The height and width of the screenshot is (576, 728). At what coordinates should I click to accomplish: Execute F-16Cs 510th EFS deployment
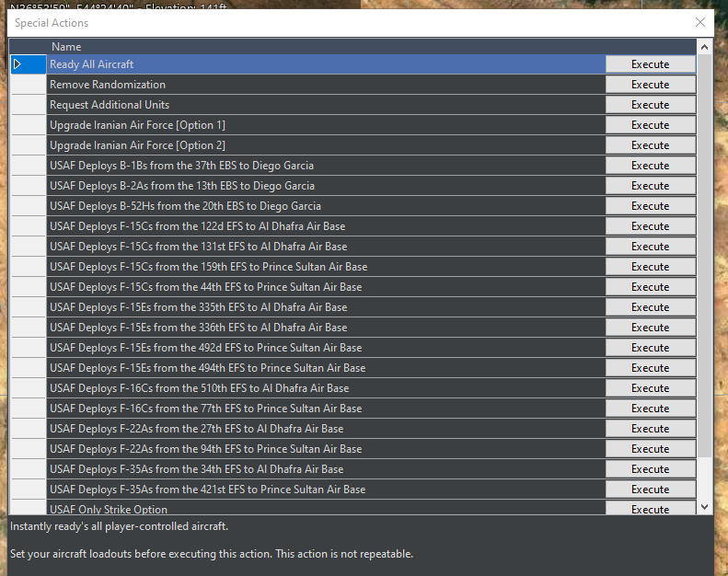[x=651, y=388]
